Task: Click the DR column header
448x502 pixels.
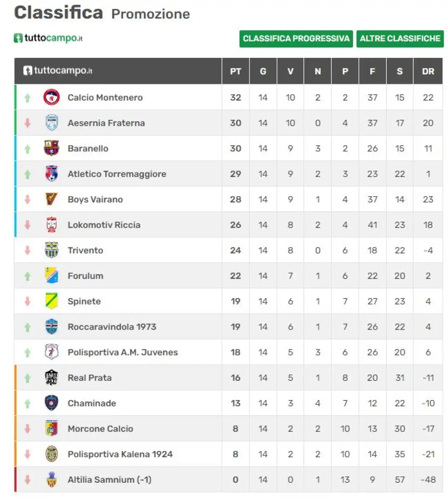Action: click(x=428, y=71)
